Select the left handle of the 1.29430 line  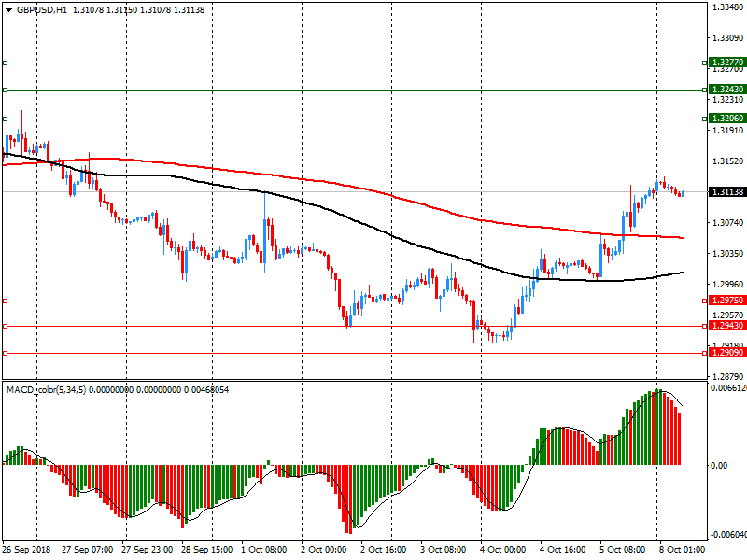click(x=5, y=326)
